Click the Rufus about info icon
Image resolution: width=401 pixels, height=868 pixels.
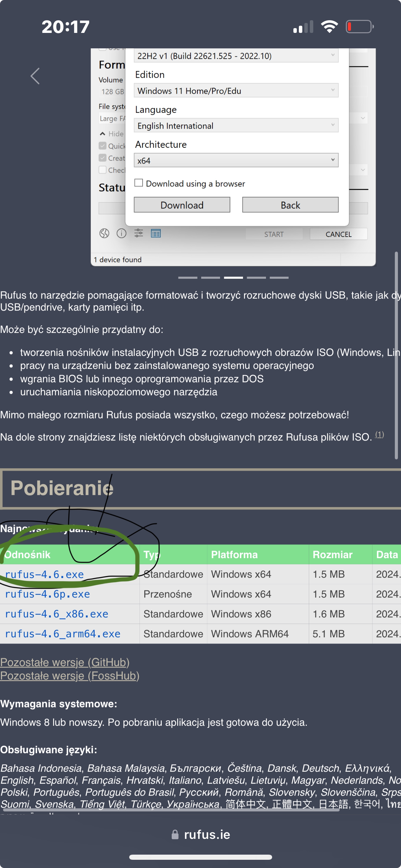coord(121,233)
